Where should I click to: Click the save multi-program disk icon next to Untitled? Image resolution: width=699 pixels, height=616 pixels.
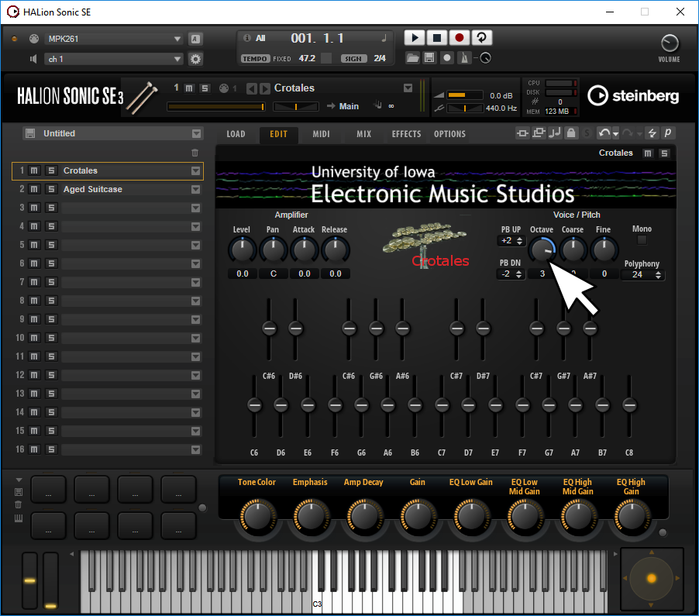(x=30, y=133)
